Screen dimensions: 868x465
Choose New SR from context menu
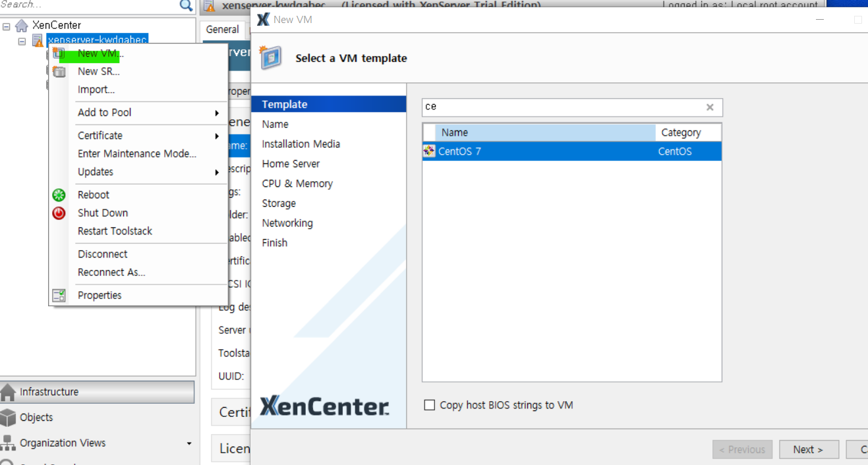98,71
